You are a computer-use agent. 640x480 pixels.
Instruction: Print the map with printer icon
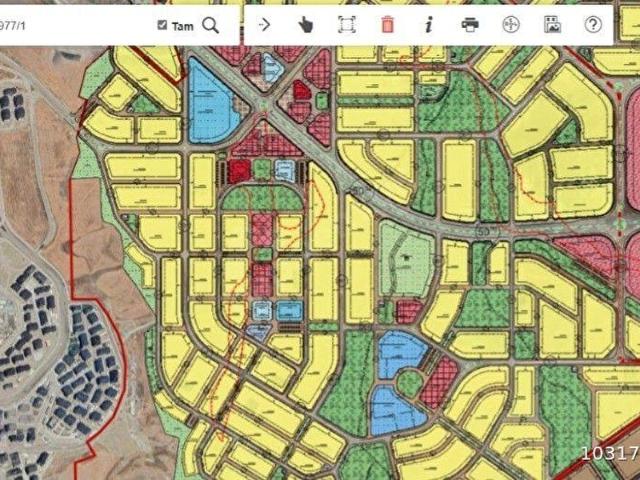[x=470, y=25]
